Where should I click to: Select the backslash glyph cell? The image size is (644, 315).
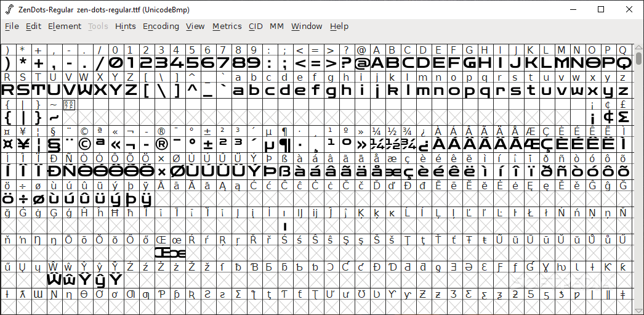click(161, 90)
